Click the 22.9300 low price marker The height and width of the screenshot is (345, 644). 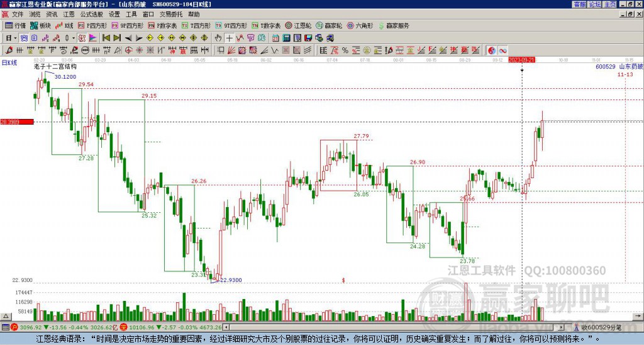coord(231,280)
